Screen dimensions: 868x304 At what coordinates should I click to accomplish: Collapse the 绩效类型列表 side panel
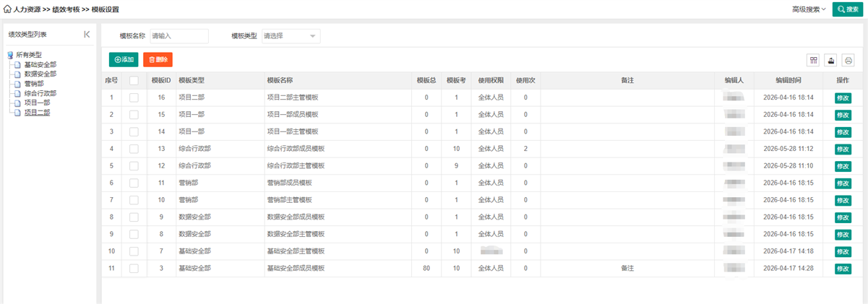click(x=87, y=34)
